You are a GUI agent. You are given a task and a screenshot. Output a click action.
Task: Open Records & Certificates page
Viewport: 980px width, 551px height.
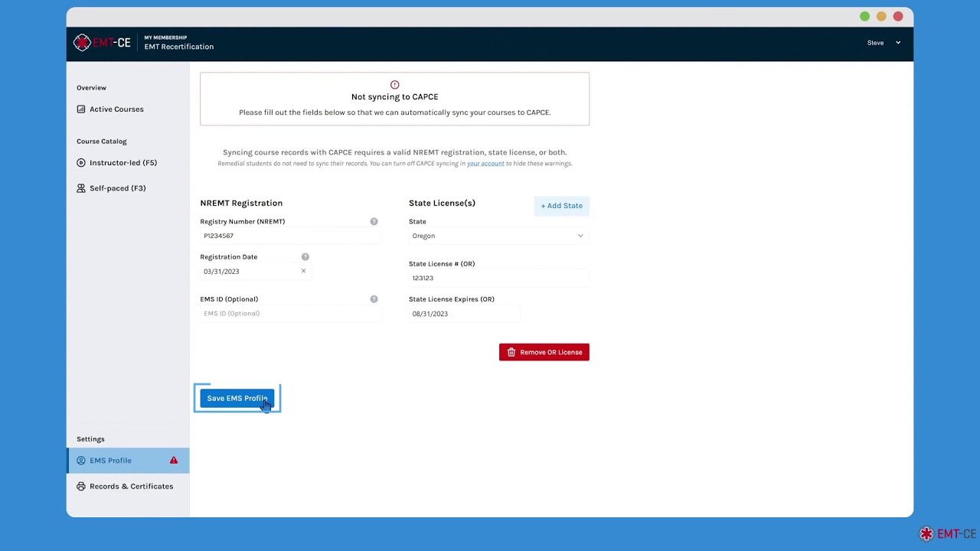coord(131,487)
